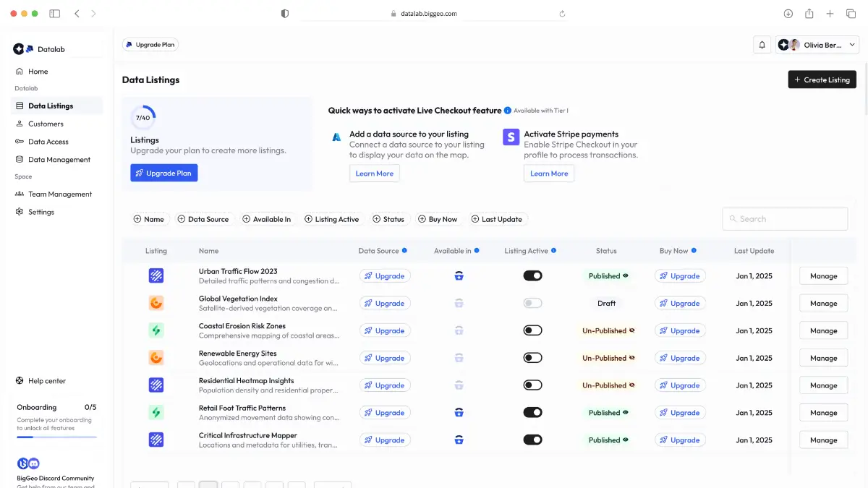Expand the Data Source filter chip

click(x=203, y=219)
